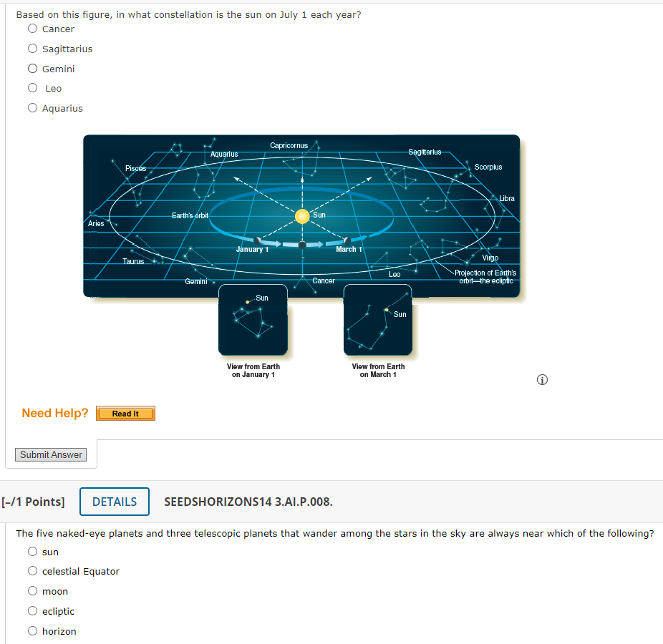Viewport: 663px width, 644px height.
Task: Click the 'Libra' constellation label
Action: pos(506,199)
